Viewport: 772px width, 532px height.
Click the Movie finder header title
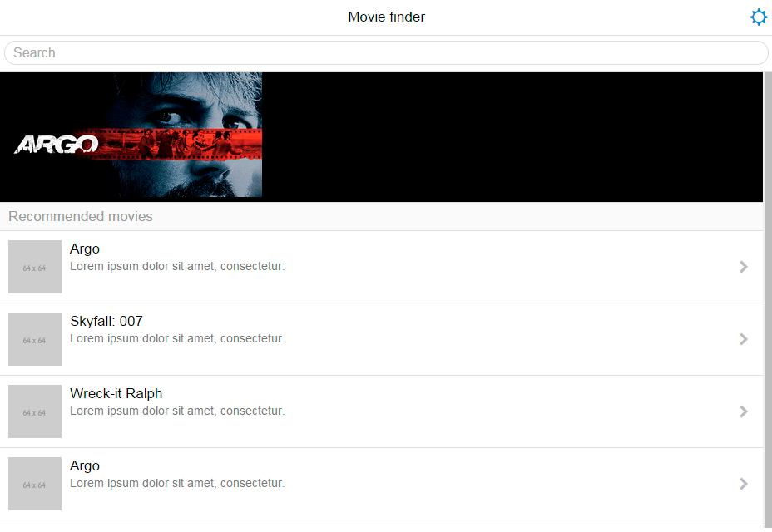point(387,17)
